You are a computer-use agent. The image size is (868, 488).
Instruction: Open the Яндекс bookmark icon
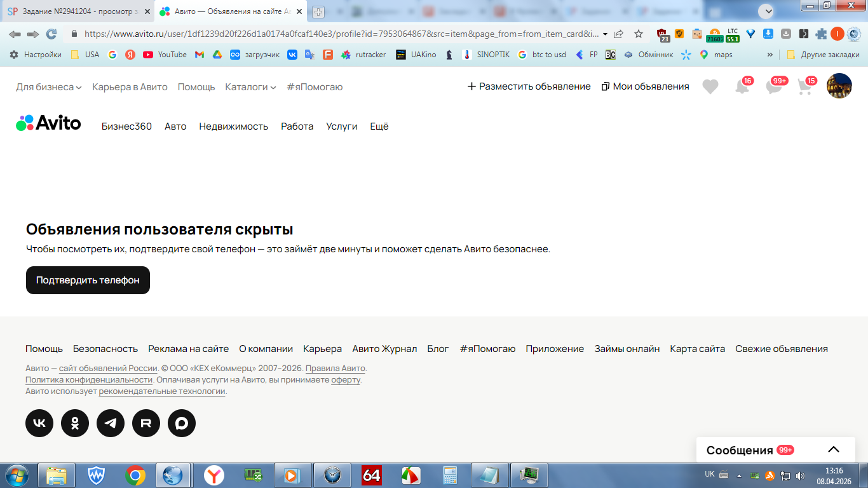tap(130, 55)
